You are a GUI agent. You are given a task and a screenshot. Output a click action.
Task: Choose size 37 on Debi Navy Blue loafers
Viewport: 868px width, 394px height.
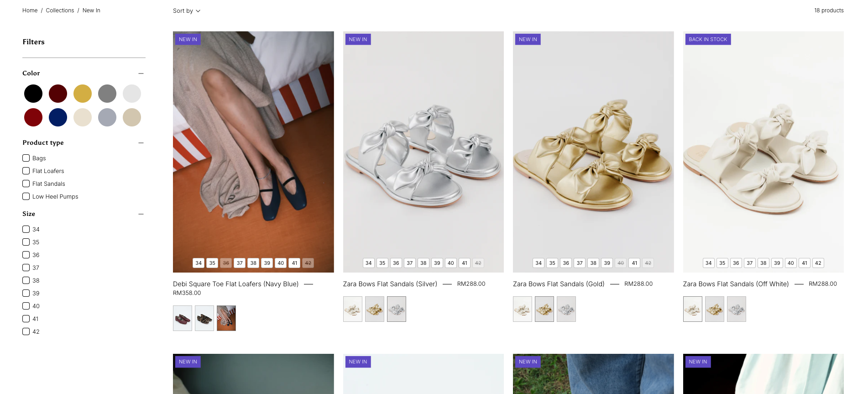coord(240,263)
